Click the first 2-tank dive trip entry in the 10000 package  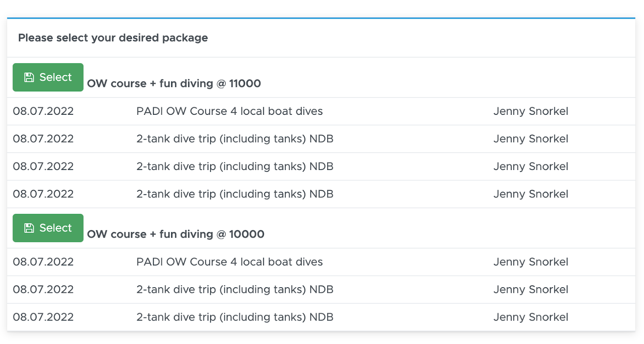pyautogui.click(x=235, y=290)
